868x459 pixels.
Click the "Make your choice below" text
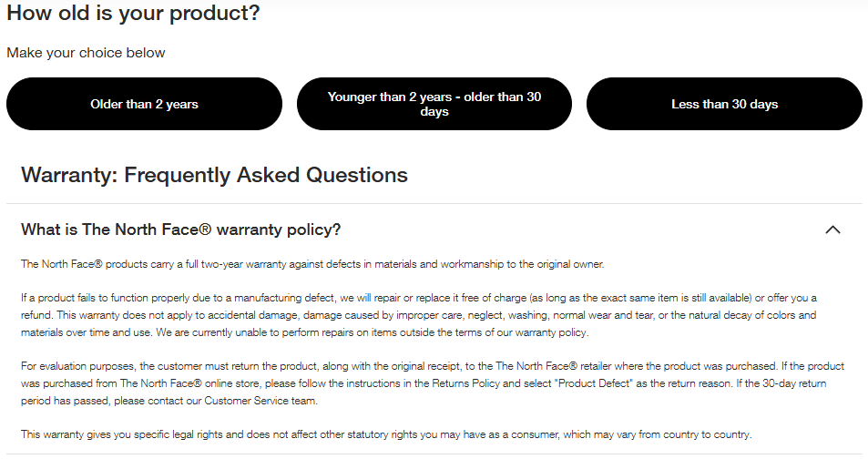coord(86,53)
